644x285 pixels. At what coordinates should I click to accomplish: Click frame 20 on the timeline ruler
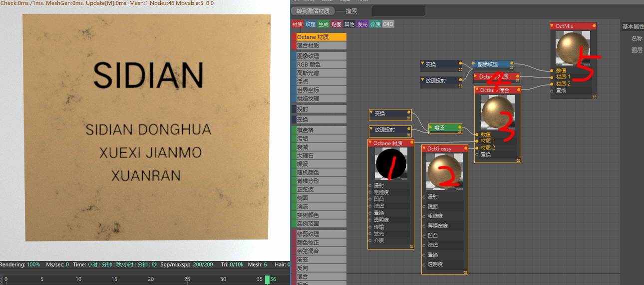[151, 279]
